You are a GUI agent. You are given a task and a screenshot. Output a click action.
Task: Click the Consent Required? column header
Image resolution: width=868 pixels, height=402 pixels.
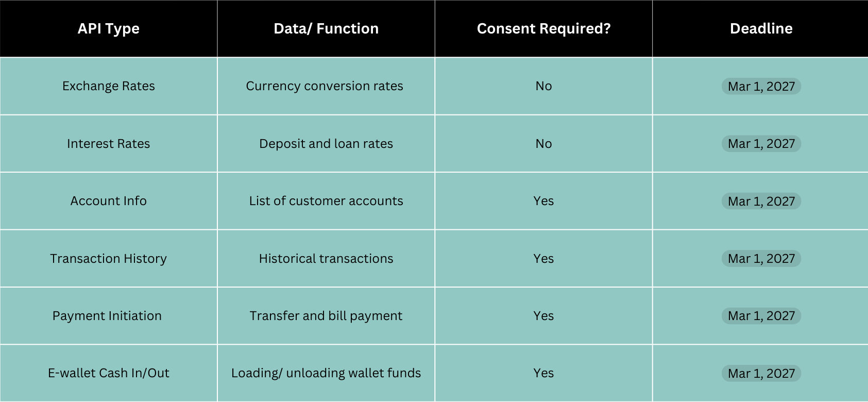(x=543, y=29)
